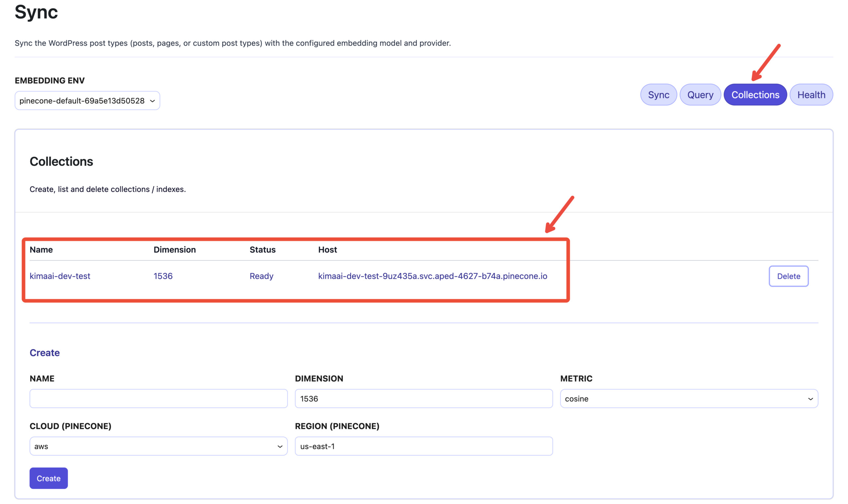This screenshot has height=504, width=848.
Task: Click the chevron on the aws dropdown
Action: 280,446
